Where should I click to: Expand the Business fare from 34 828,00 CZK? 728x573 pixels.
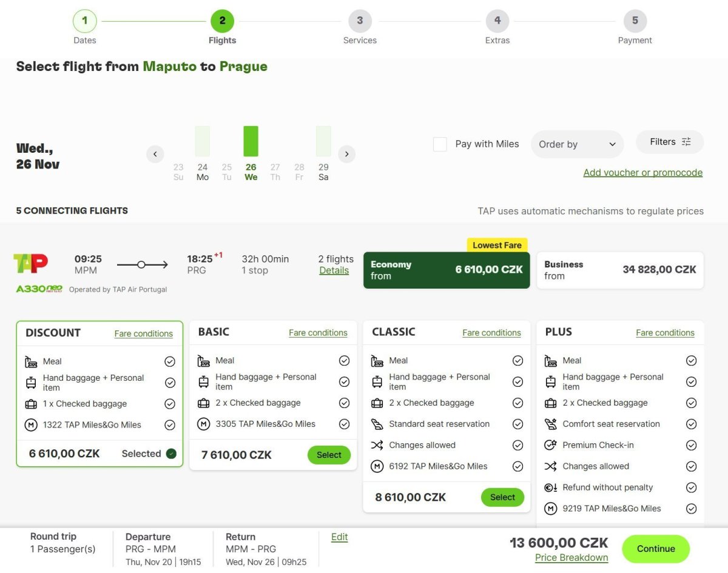(x=620, y=270)
